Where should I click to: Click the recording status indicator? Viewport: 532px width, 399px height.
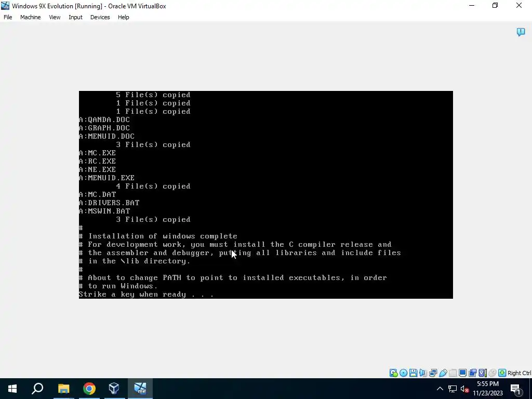pyautogui.click(x=472, y=373)
